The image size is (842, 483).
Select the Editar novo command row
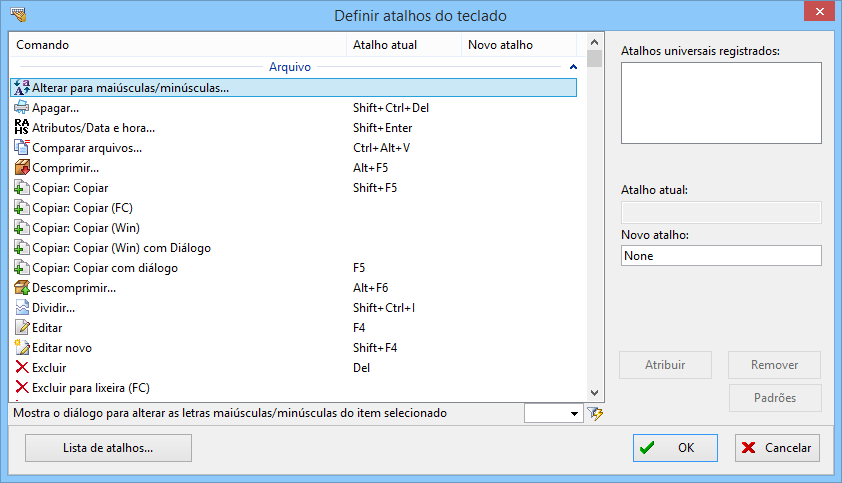[x=293, y=348]
